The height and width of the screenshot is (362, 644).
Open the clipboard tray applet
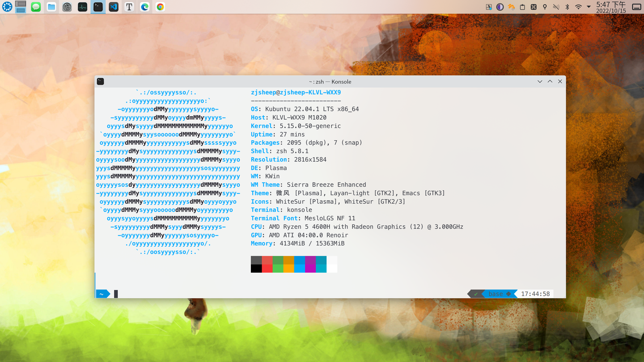click(522, 7)
